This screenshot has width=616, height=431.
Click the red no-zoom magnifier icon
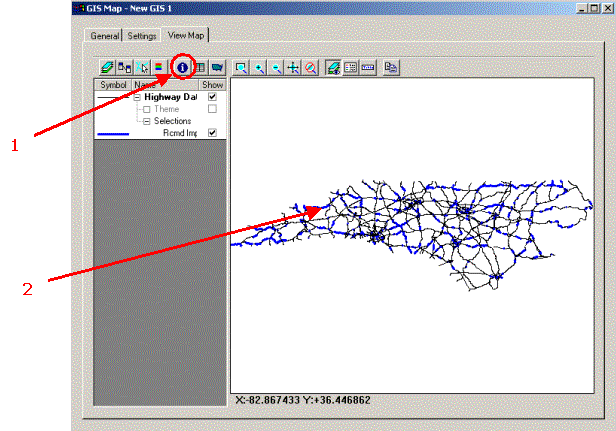pyautogui.click(x=311, y=68)
